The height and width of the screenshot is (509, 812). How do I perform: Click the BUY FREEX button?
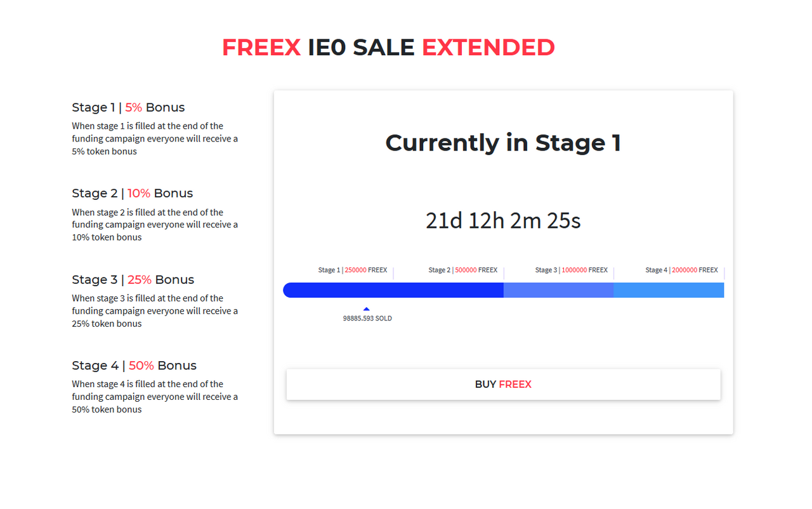point(503,385)
